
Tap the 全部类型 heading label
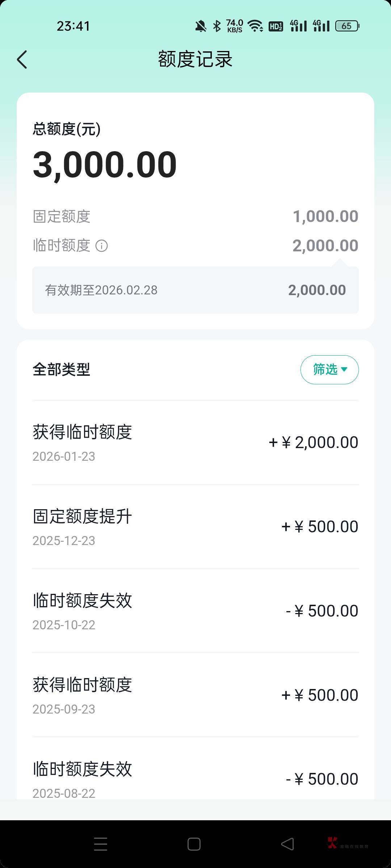[x=62, y=370]
